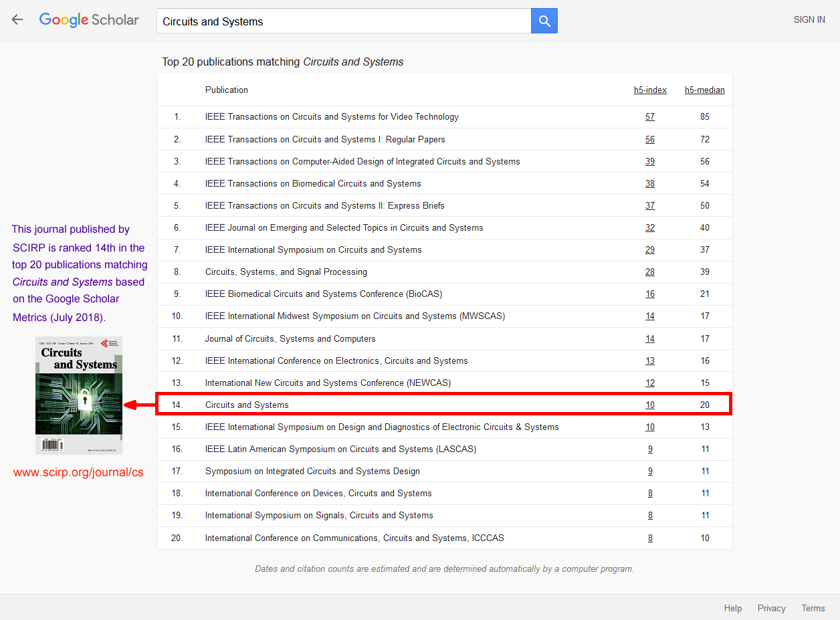Select 'IEEE Biomedical Circuits and Systems Conference (BioCAS)' title
This screenshot has width=840, height=620.
click(324, 294)
